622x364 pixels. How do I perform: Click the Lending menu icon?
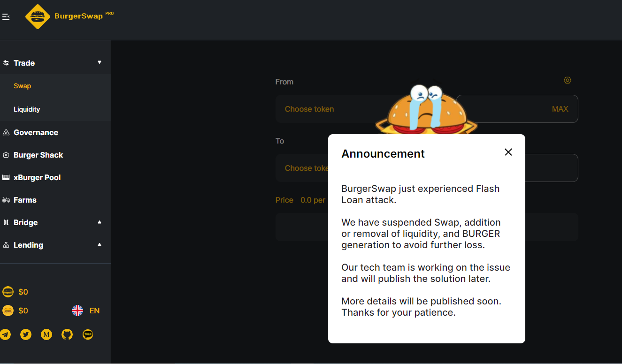6,245
